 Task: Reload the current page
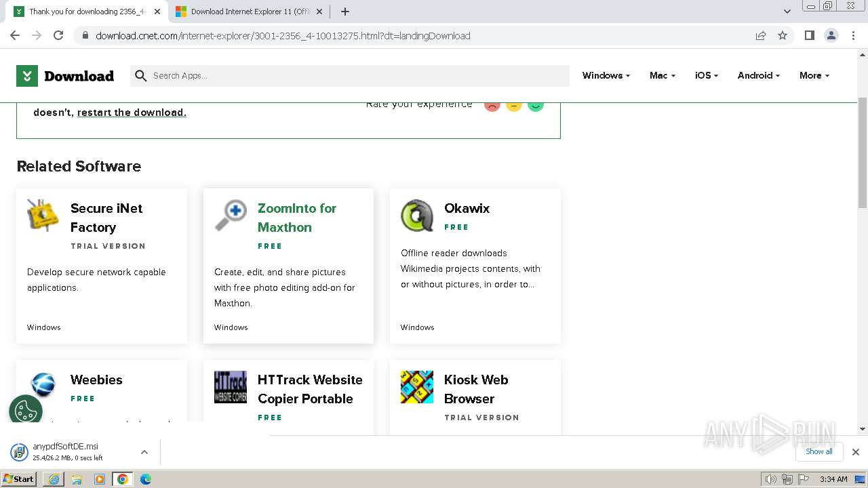click(58, 35)
